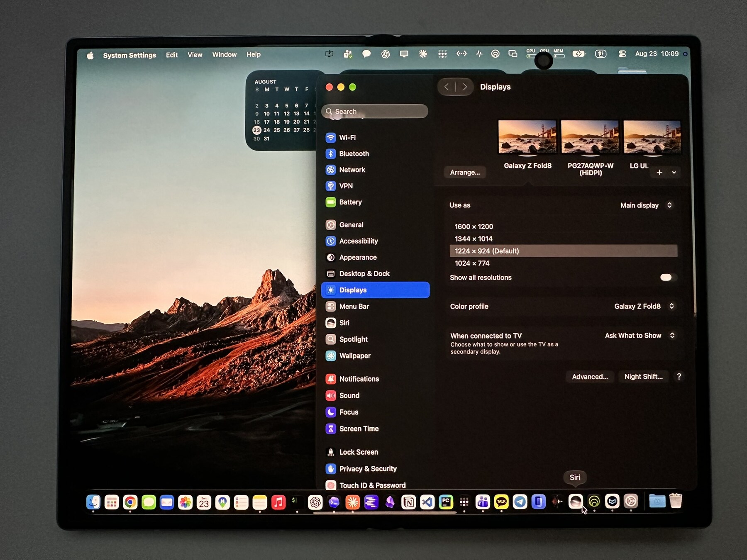Open Bluetooth settings in sidebar
747x560 pixels.
point(375,154)
